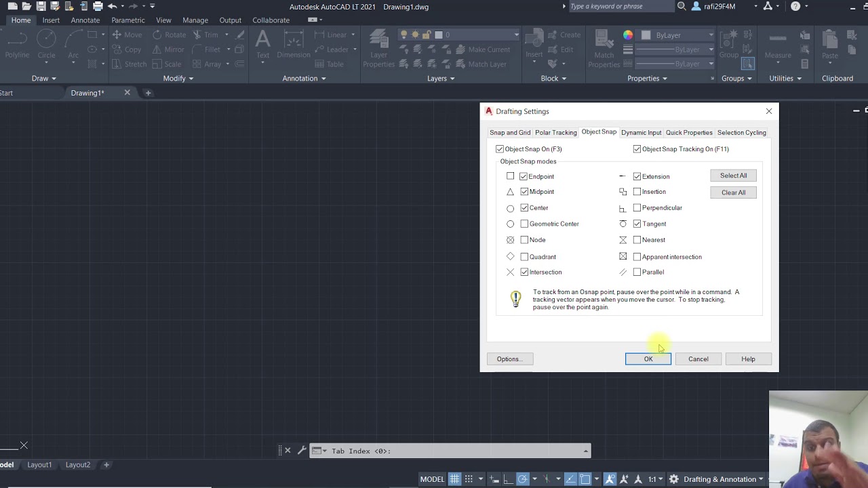Click the Insert block icon
The image size is (868, 488).
(x=534, y=45)
